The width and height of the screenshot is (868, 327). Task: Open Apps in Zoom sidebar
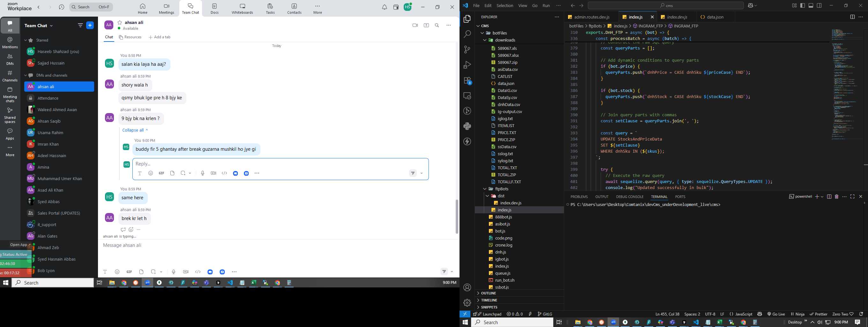(10, 134)
